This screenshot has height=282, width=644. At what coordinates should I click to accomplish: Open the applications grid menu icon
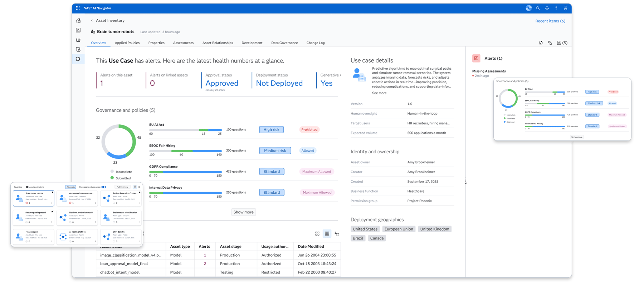click(x=78, y=8)
